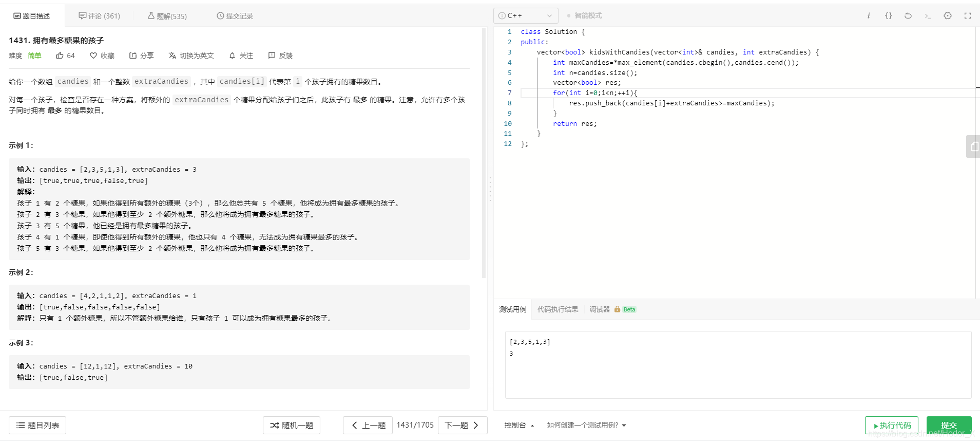Click the notes side tab icon
This screenshot has height=443, width=980.
point(973,146)
